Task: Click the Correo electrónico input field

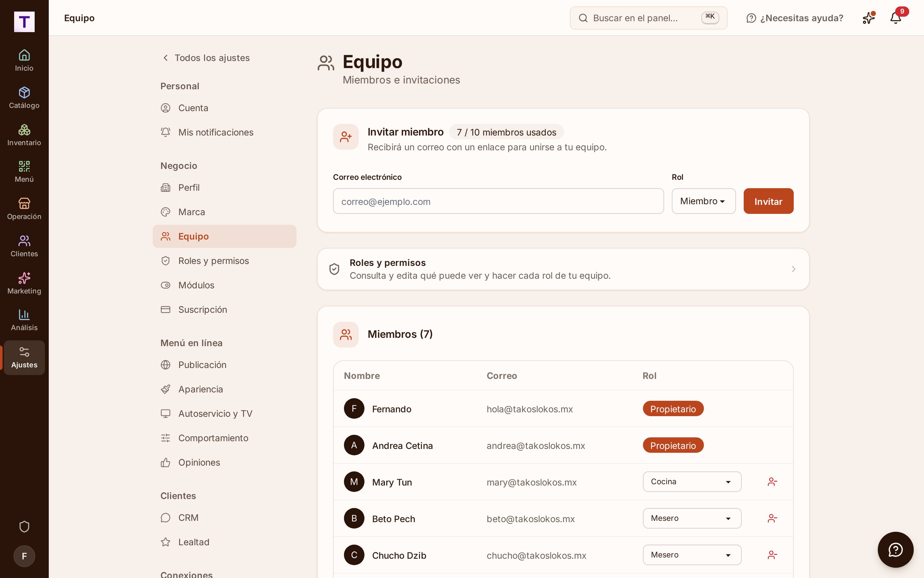Action: [498, 201]
